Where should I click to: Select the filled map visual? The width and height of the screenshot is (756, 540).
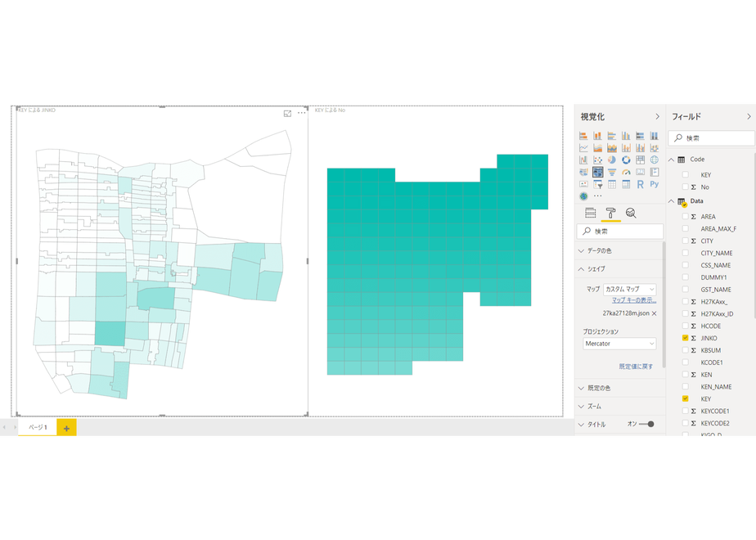coord(583,172)
